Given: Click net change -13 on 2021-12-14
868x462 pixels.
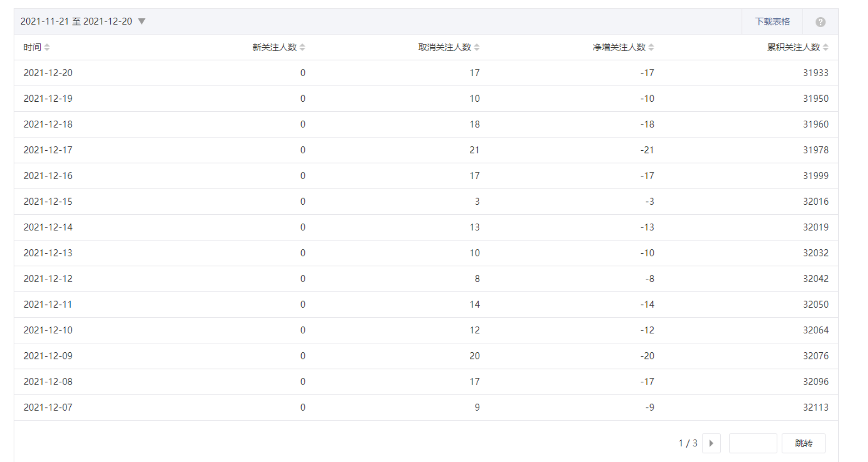Looking at the screenshot, I should point(647,227).
